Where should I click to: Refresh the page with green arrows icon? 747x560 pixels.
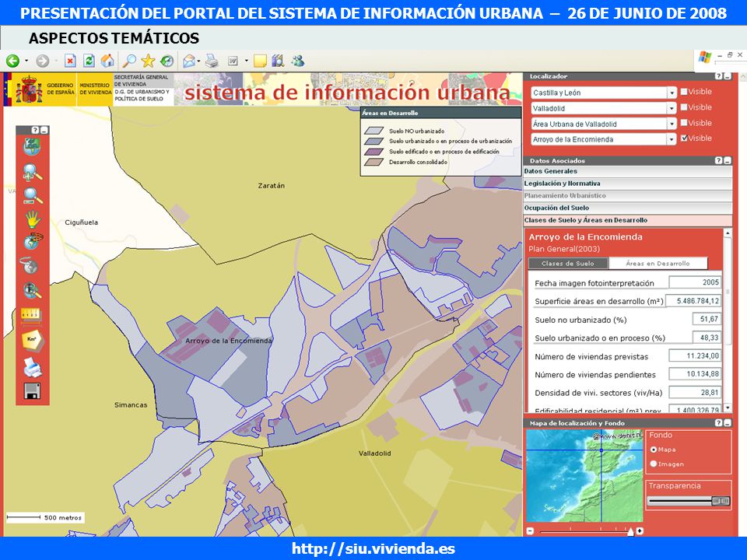89,61
